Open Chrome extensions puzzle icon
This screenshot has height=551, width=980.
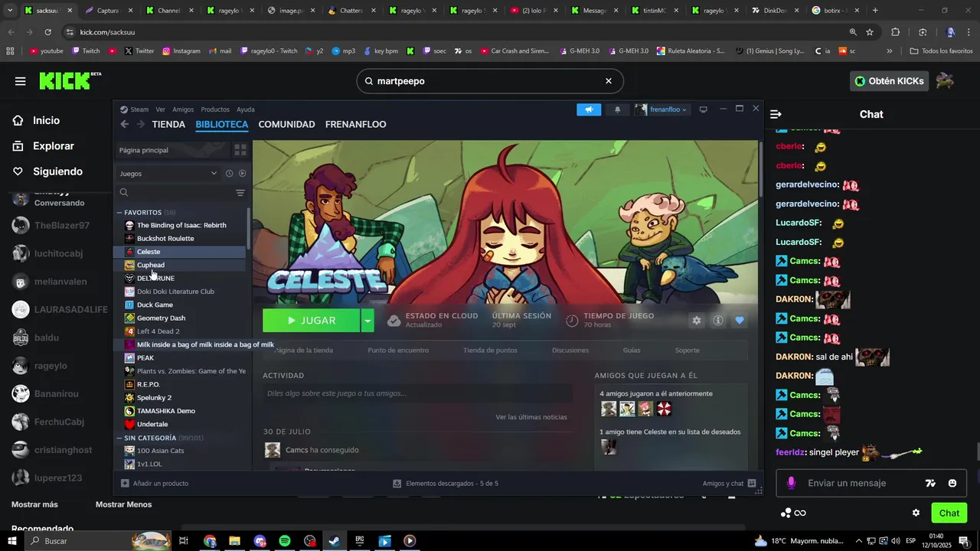click(x=895, y=32)
